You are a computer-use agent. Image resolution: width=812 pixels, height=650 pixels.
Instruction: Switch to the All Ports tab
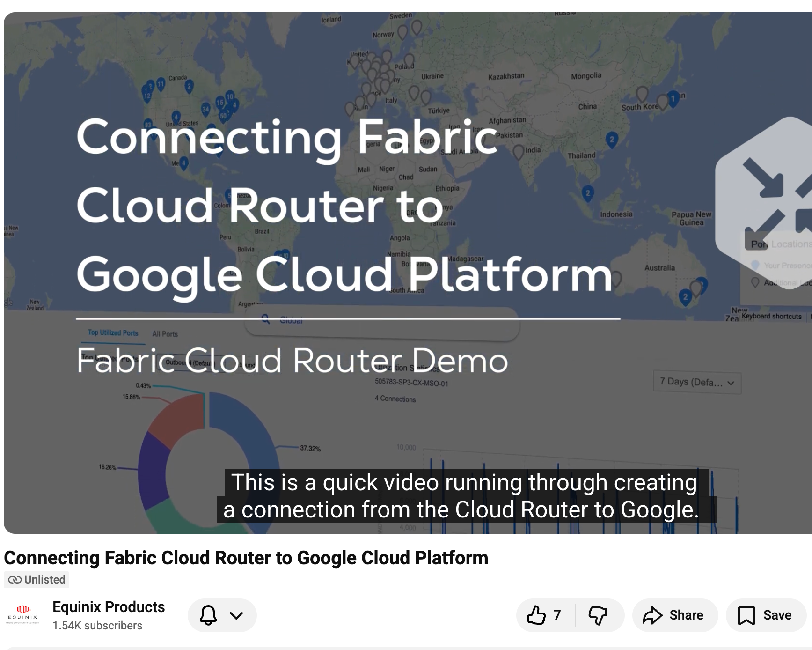[164, 333]
